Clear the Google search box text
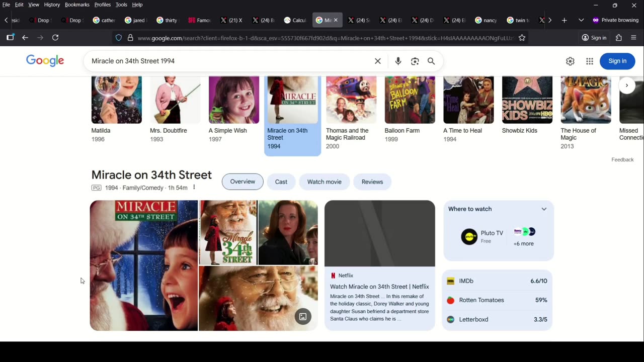 click(378, 61)
